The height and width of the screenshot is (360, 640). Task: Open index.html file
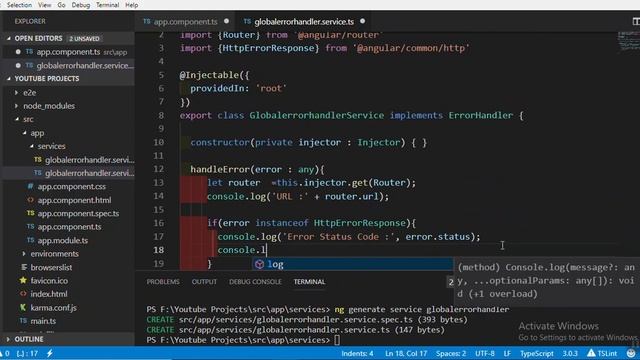[49, 294]
